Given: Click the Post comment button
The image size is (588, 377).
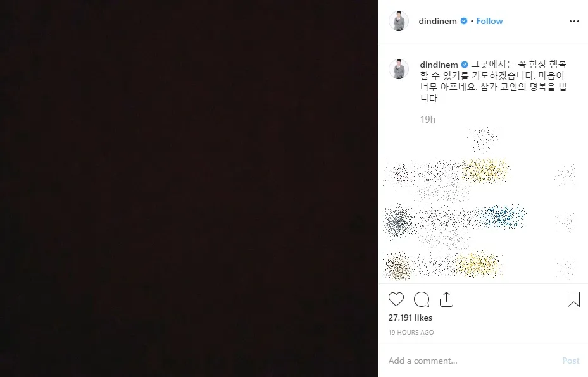Looking at the screenshot, I should click(x=571, y=361).
